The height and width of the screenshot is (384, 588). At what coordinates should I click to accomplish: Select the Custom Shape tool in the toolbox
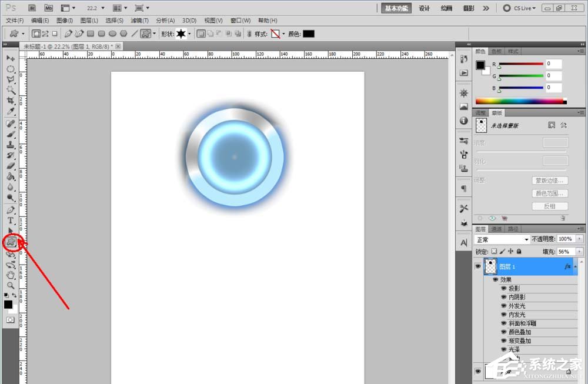click(x=11, y=242)
